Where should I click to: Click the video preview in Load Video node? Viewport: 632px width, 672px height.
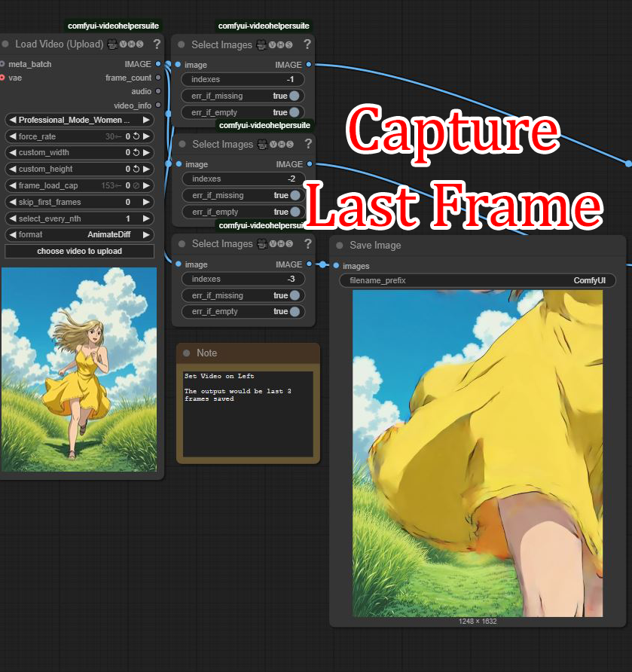[x=79, y=369]
